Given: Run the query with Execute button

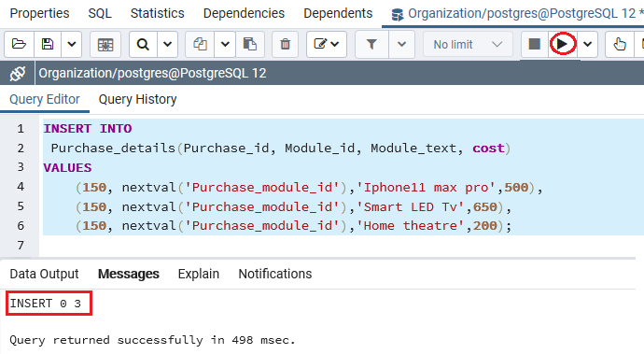Looking at the screenshot, I should coord(563,44).
